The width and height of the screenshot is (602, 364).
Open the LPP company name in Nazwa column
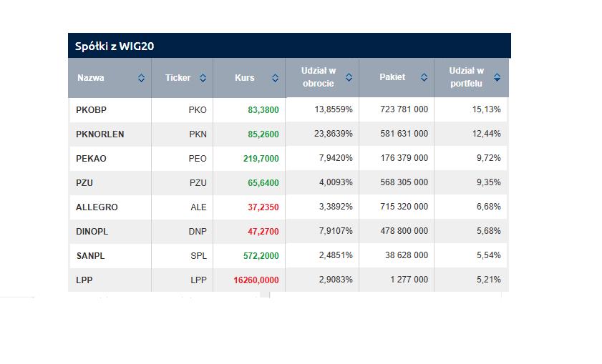coord(84,280)
